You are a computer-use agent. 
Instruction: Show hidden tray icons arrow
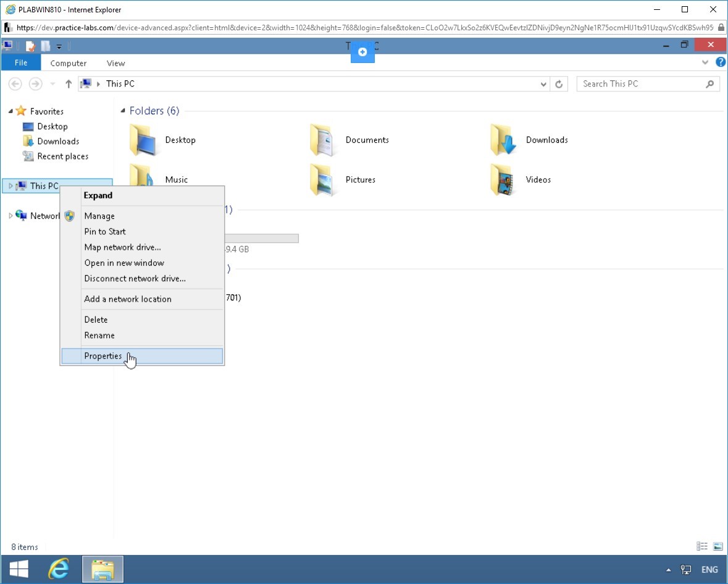point(668,570)
